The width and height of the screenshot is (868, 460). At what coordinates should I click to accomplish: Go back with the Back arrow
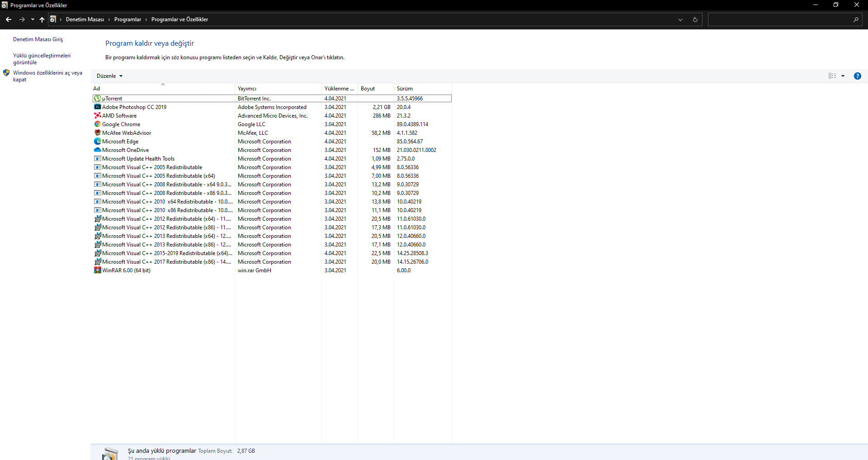[x=9, y=19]
